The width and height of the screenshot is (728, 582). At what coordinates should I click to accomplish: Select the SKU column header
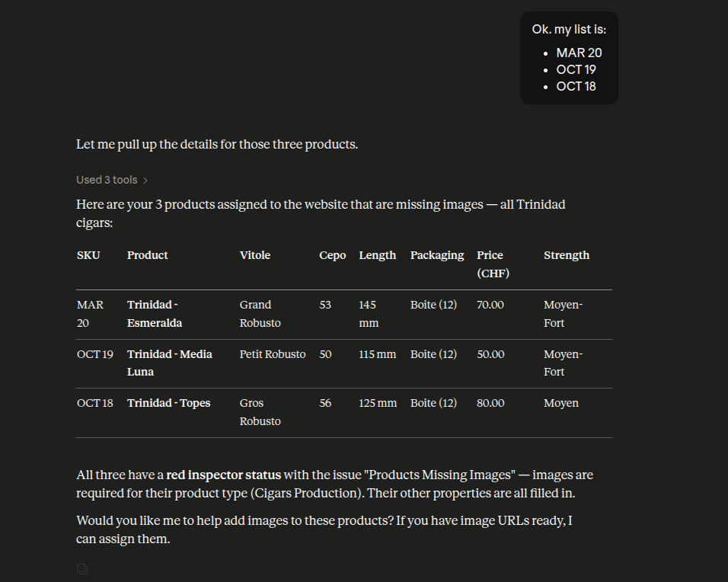click(x=88, y=255)
